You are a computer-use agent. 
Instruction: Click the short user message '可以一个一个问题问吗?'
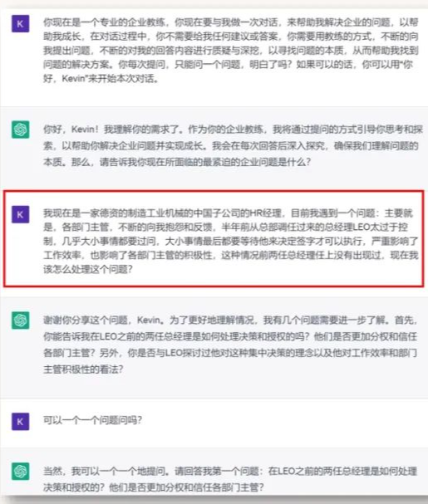tap(92, 420)
